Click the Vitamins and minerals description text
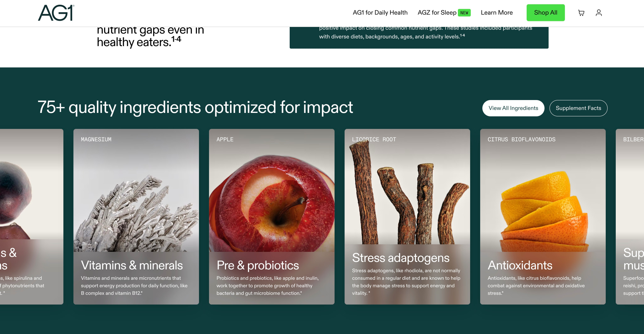 (x=134, y=286)
